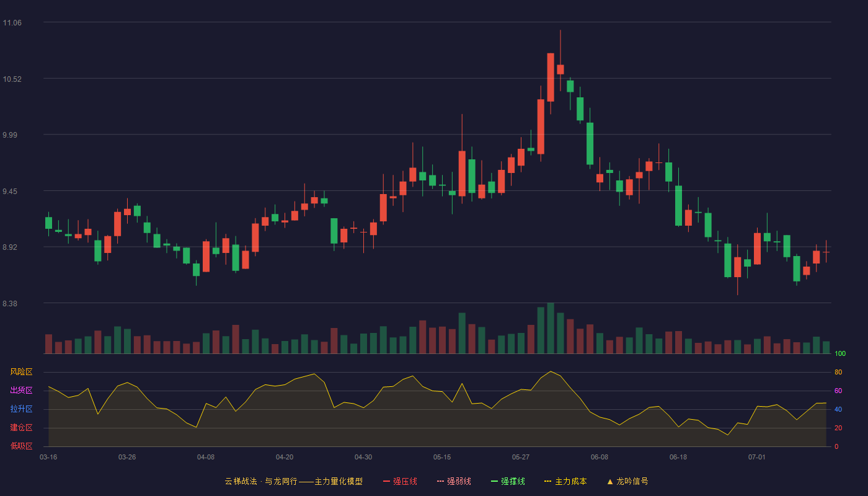Screen dimensions: 868x496
Task: Click the first candlestick at 03-16
Action: tap(48, 223)
